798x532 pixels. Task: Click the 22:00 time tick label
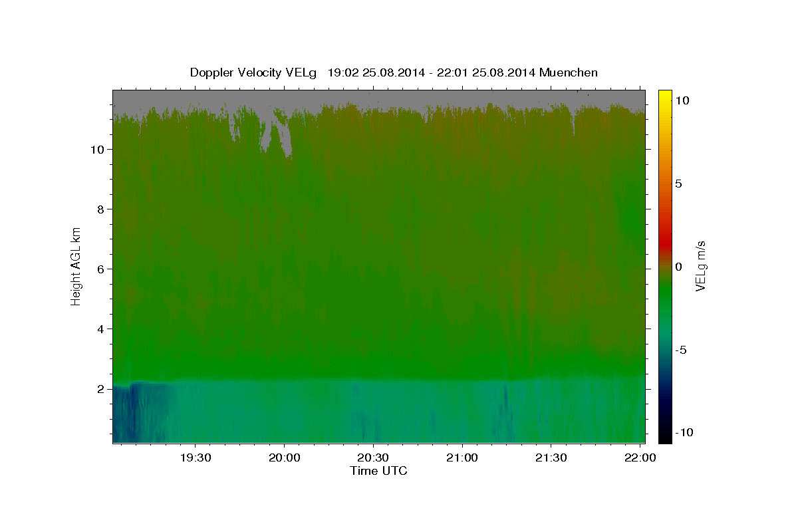point(640,458)
